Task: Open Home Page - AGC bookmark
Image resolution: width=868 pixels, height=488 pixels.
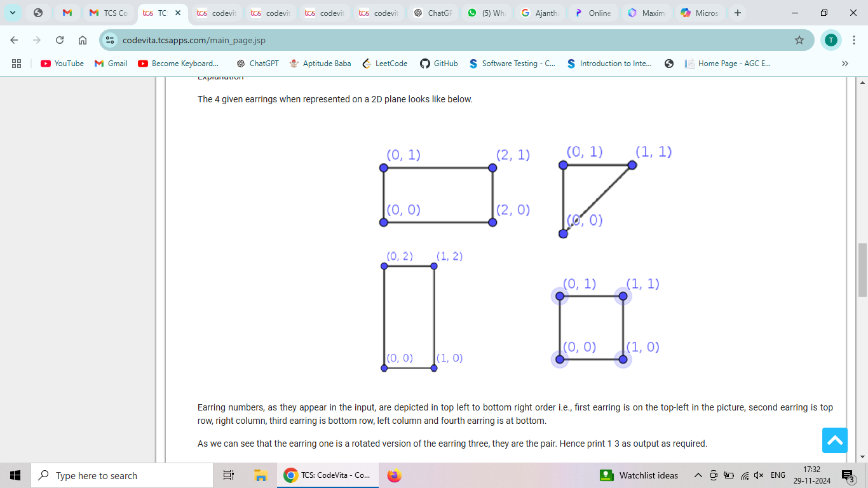Action: pos(728,64)
